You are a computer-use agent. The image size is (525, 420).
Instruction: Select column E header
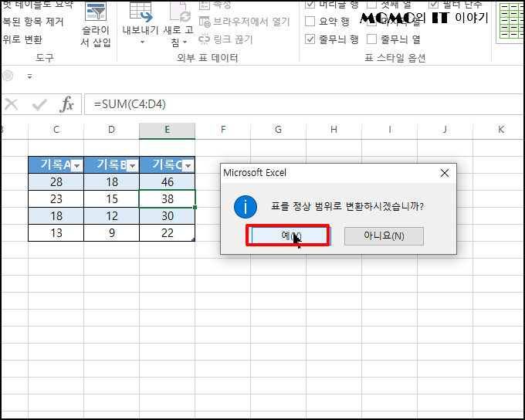pos(167,130)
